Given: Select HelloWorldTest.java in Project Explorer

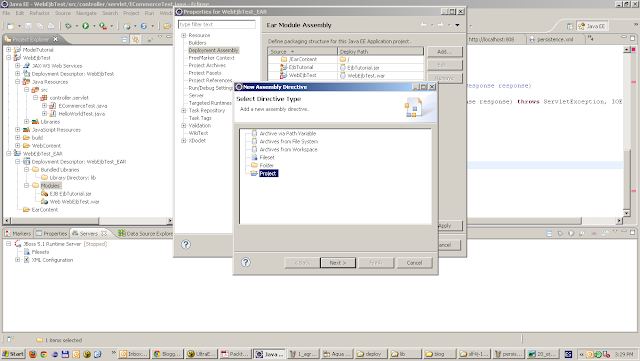Looking at the screenshot, I should click(82, 114).
